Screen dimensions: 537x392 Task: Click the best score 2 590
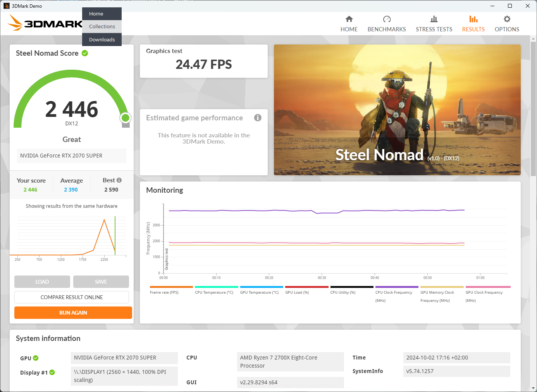coord(111,190)
